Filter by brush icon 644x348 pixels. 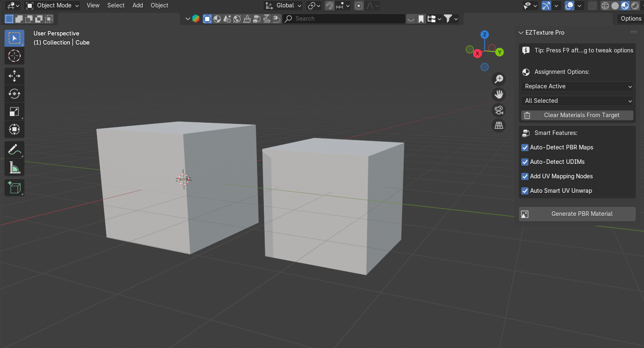coord(247,19)
